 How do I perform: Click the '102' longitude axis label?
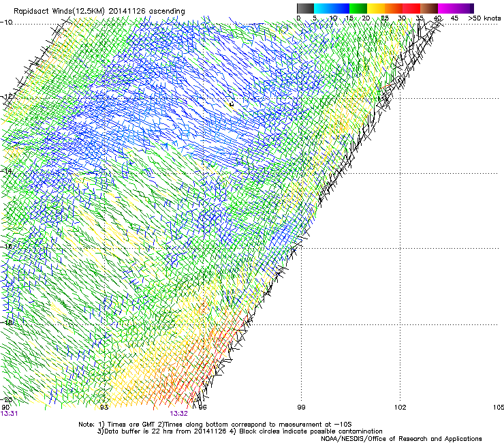400,408
